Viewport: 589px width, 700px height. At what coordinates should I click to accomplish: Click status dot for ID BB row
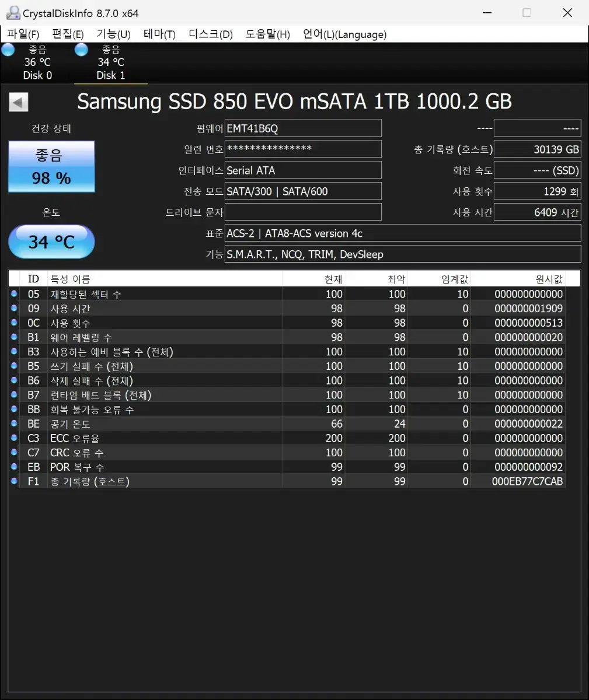tap(14, 409)
